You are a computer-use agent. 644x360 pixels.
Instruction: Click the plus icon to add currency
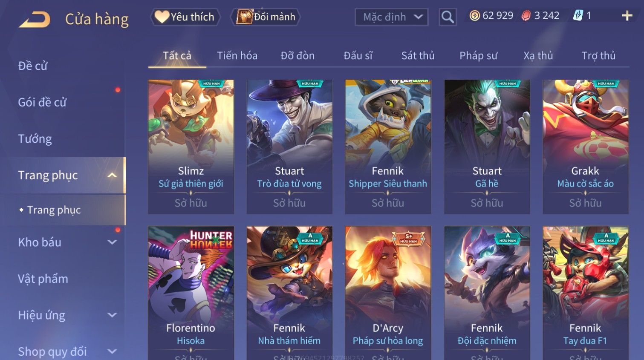point(627,16)
